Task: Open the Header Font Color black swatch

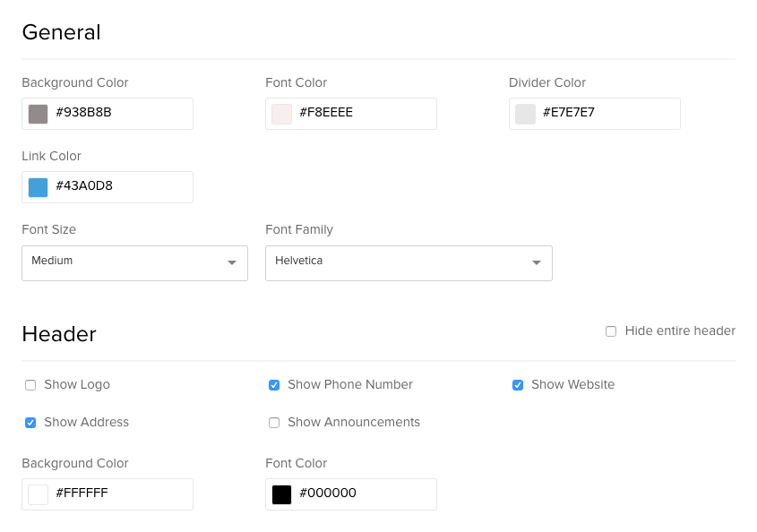Action: (281, 494)
